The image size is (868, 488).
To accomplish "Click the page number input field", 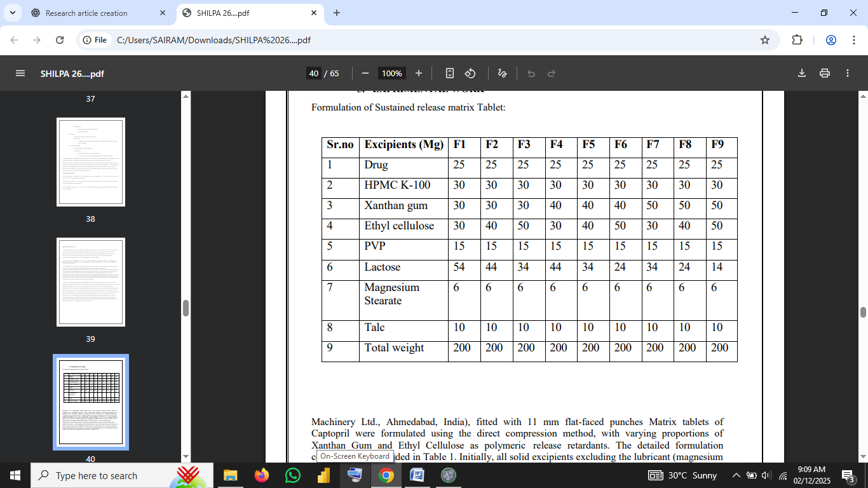I will pyautogui.click(x=314, y=73).
